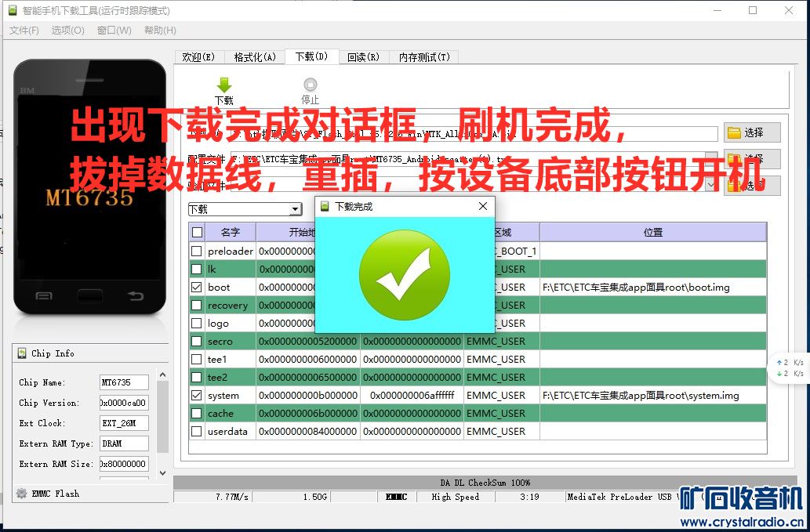Check the secro partition checkbox

pos(196,342)
